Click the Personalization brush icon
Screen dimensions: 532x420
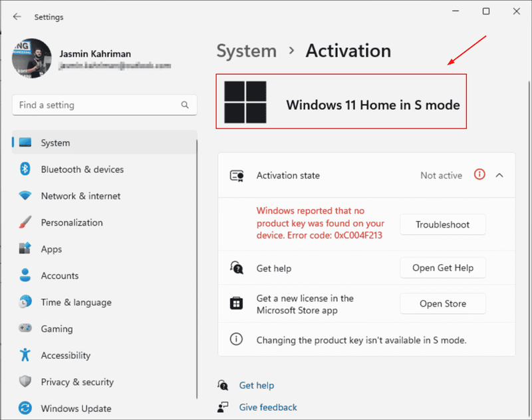coord(24,222)
